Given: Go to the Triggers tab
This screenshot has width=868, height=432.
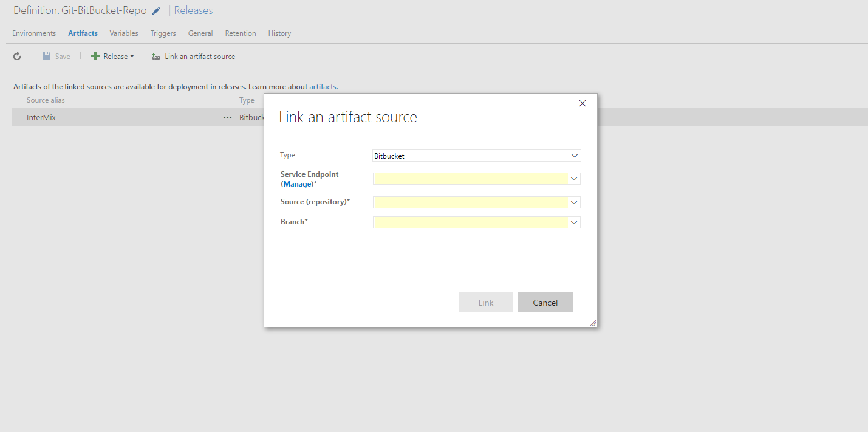Looking at the screenshot, I should click(x=163, y=33).
